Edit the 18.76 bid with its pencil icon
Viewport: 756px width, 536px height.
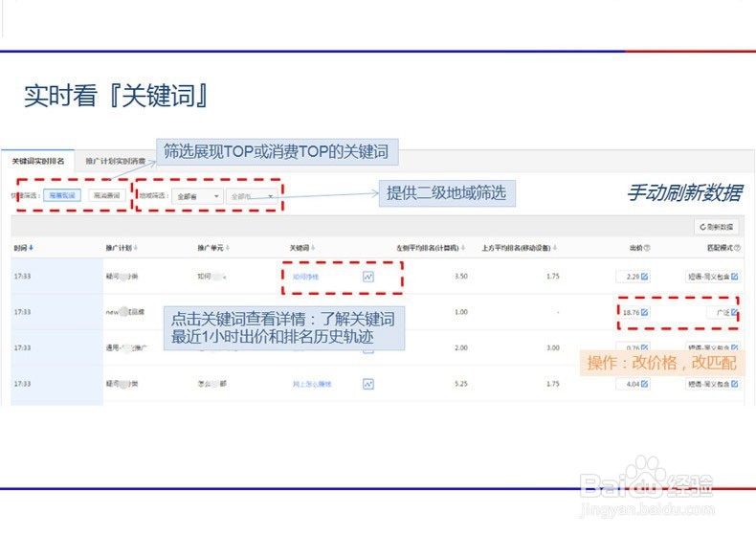(645, 312)
